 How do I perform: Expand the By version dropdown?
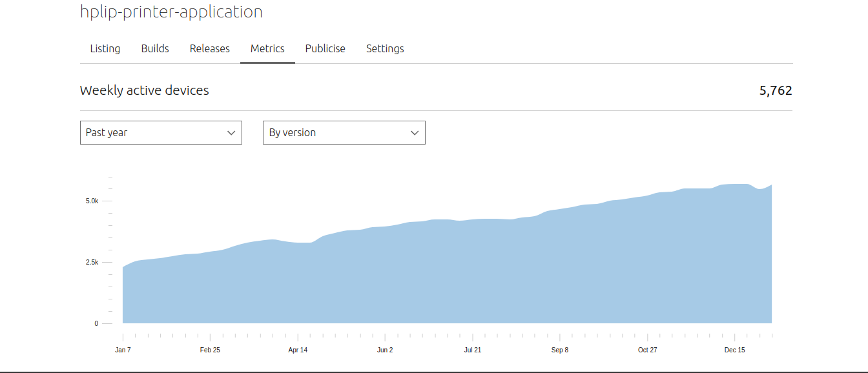[x=344, y=132]
